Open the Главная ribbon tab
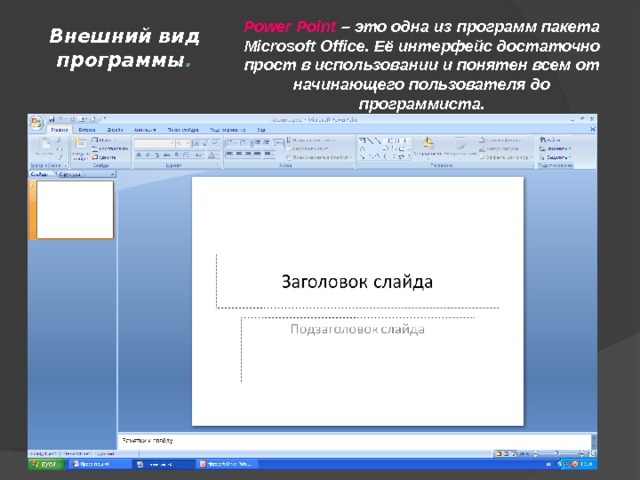 pos(59,130)
